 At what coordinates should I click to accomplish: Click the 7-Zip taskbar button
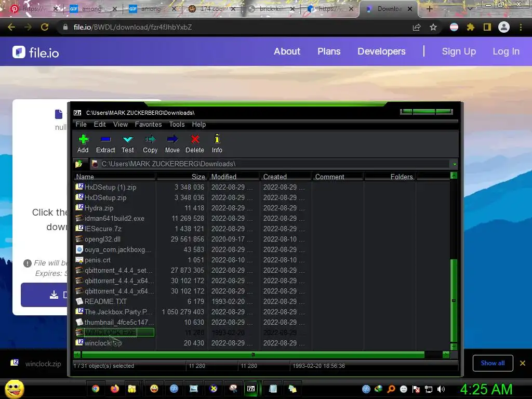251,389
